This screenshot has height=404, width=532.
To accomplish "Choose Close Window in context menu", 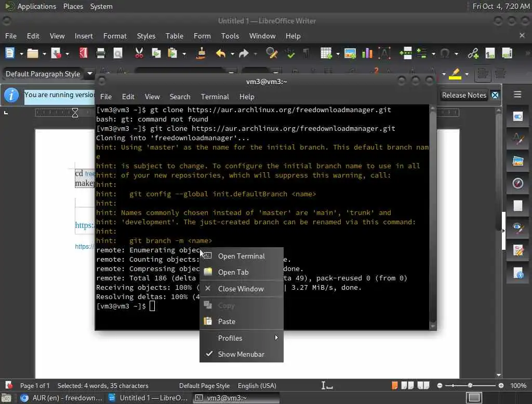I will click(241, 289).
